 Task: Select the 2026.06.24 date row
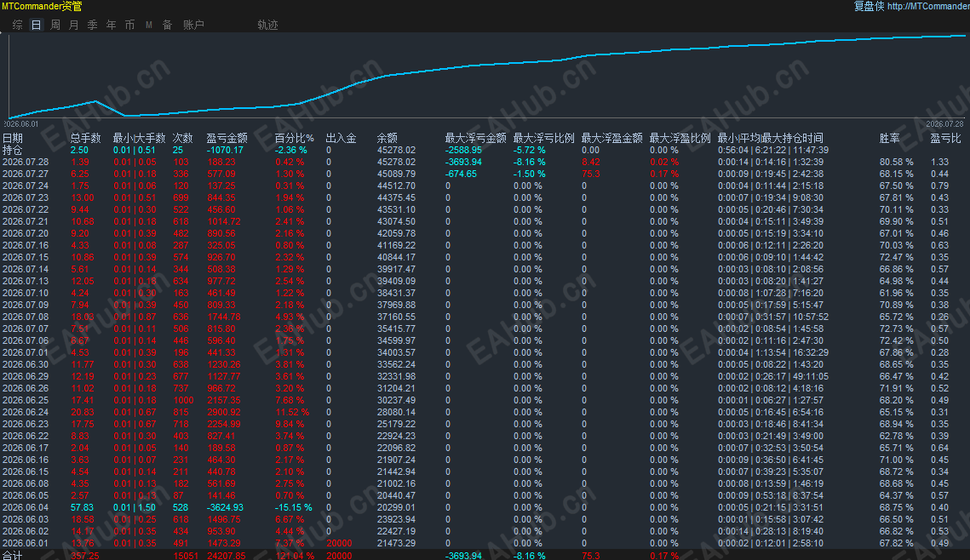point(26,412)
